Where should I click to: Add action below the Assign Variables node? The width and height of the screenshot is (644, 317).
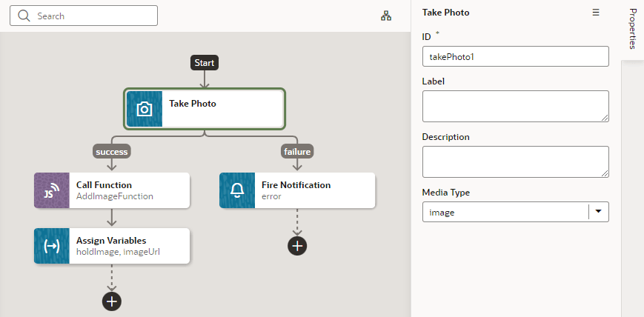pyautogui.click(x=112, y=301)
